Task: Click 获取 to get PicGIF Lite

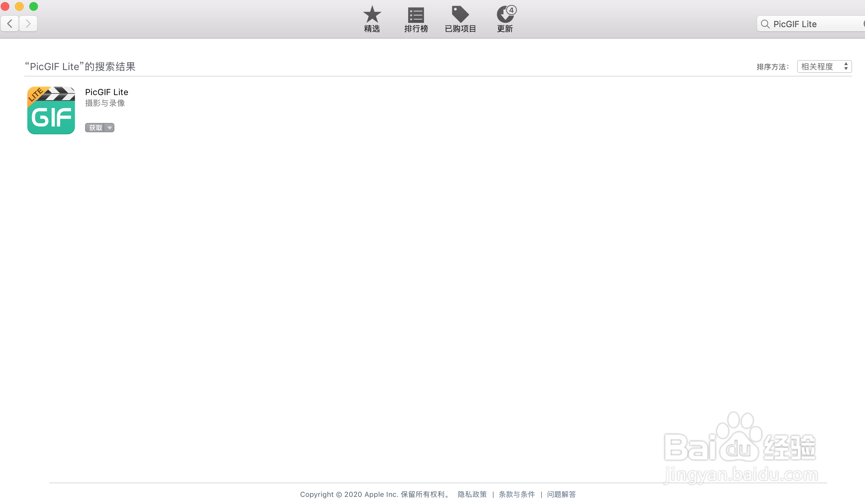Action: tap(95, 128)
